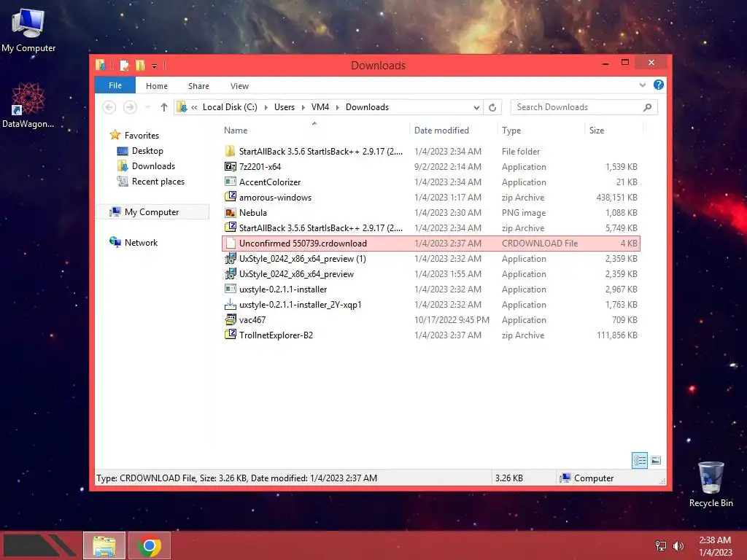Select the 7z2201-x64 application icon
This screenshot has width=747, height=560.
click(230, 167)
